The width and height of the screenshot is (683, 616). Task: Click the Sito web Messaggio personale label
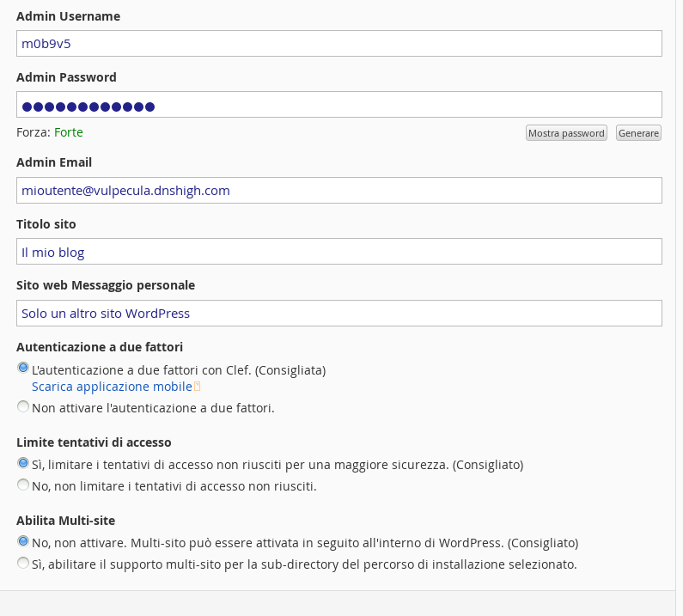tap(106, 285)
